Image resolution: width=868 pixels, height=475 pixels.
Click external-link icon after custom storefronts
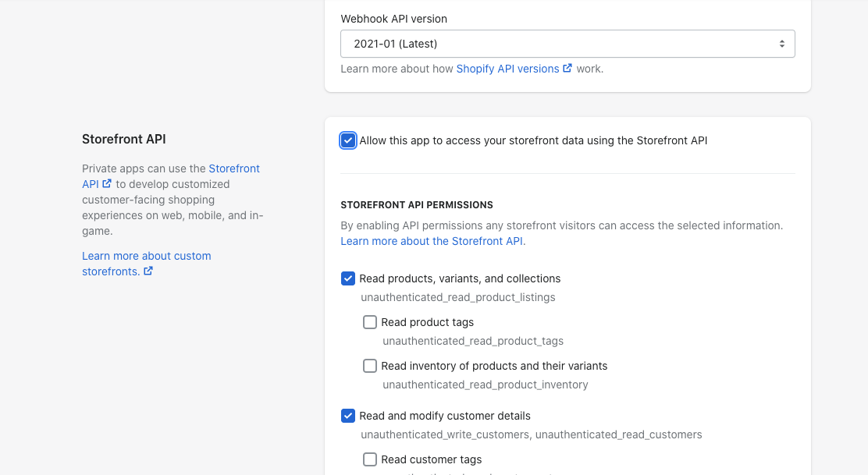pyautogui.click(x=148, y=271)
